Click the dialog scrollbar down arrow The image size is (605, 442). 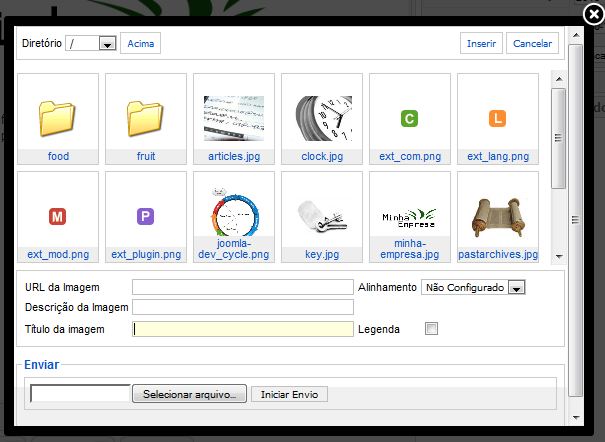[576, 417]
